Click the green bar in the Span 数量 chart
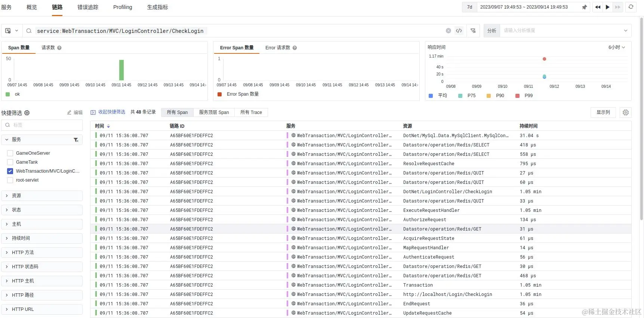This screenshot has width=644, height=318. coord(121,70)
